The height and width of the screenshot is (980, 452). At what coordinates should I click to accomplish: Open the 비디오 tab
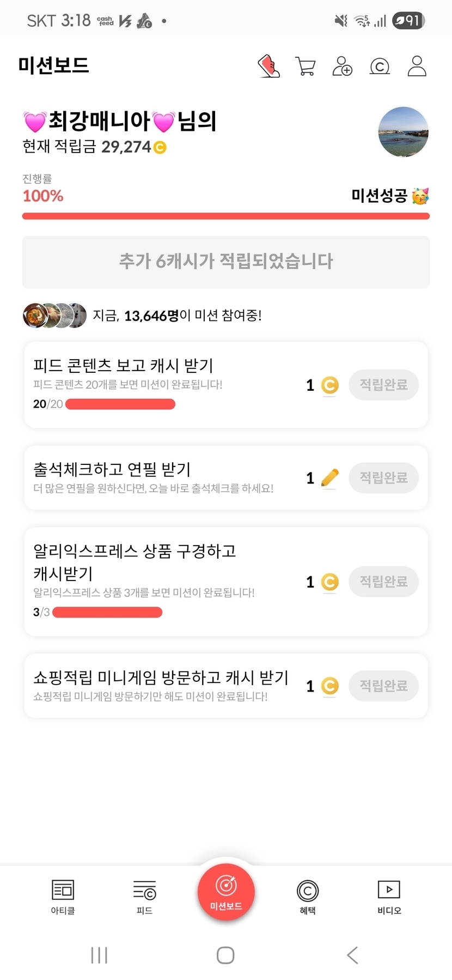(389, 897)
